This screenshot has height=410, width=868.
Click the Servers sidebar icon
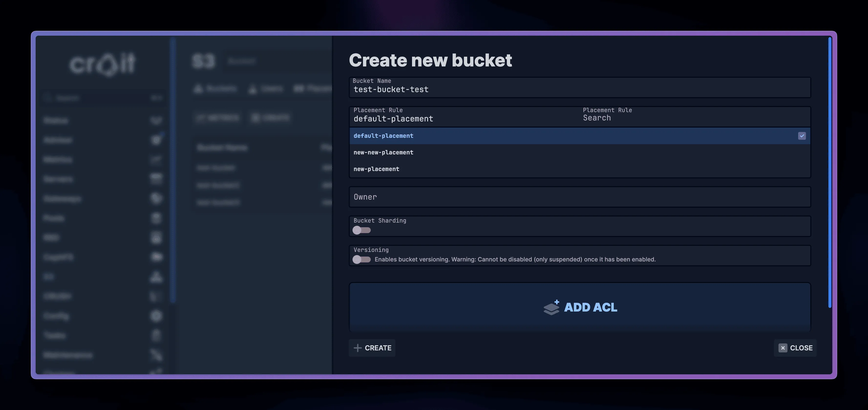(156, 179)
